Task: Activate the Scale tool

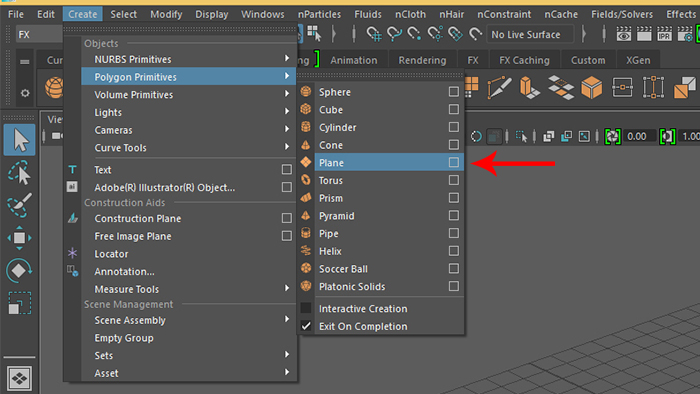Action: coord(20,303)
